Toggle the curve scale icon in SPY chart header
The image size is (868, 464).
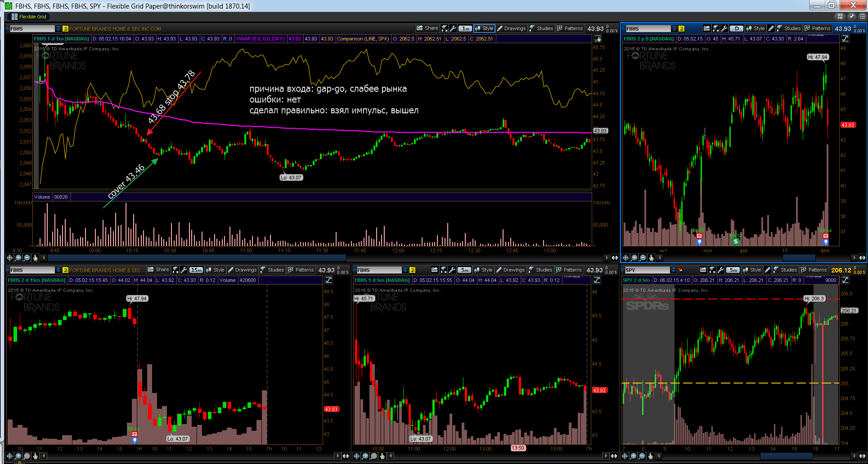845,280
